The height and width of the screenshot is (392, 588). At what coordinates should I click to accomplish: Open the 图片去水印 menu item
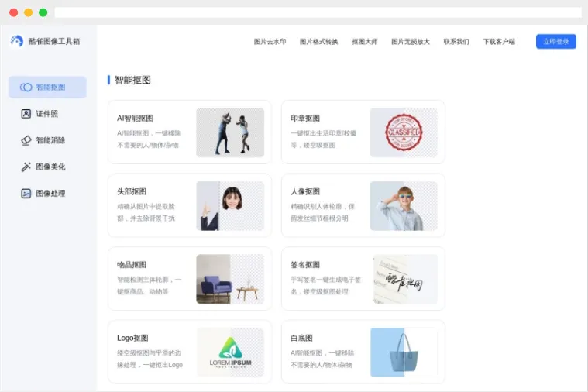(x=270, y=42)
